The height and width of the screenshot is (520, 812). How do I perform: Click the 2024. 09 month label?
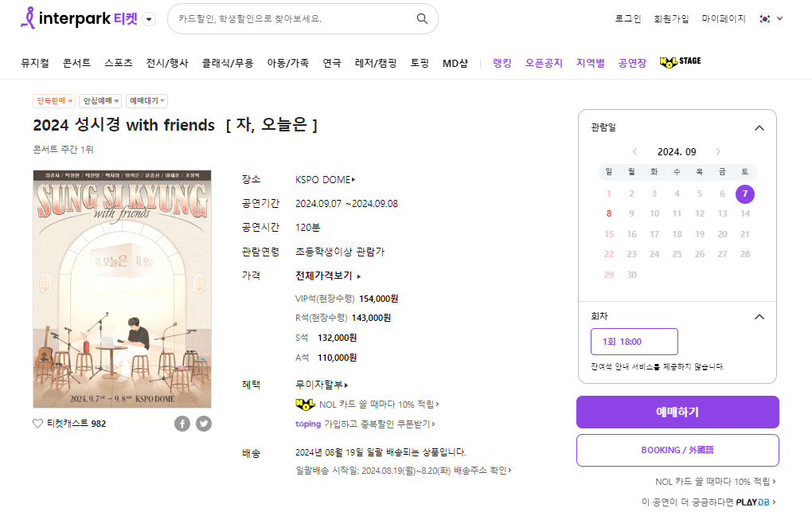click(x=677, y=152)
